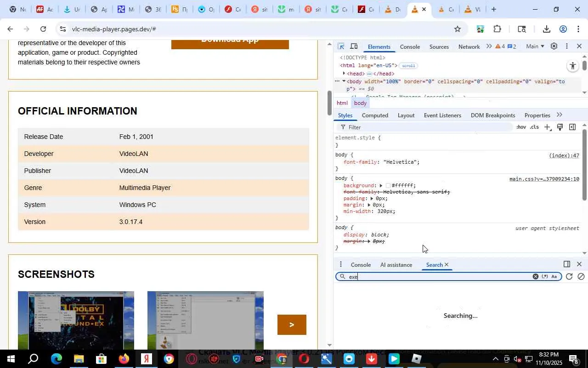The height and width of the screenshot is (368, 588).
Task: Add a new style rule
Action: coord(547,127)
